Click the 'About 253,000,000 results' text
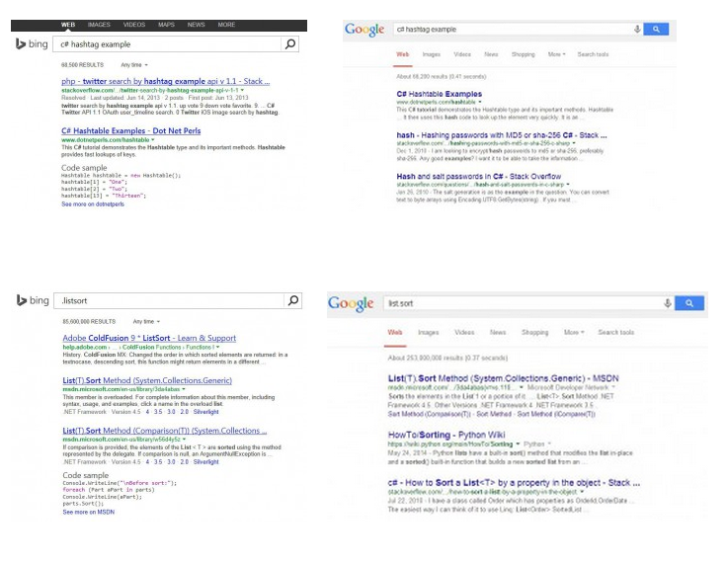Screen dimensions: 728x565 (x=447, y=358)
